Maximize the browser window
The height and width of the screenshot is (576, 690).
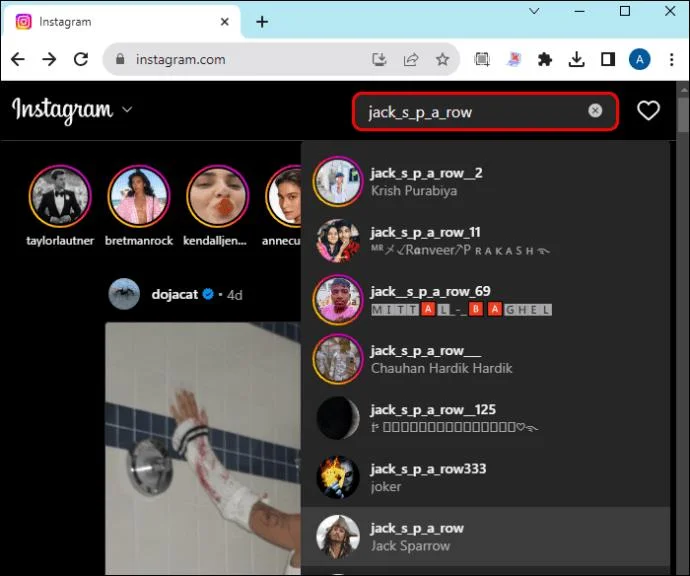pos(625,11)
